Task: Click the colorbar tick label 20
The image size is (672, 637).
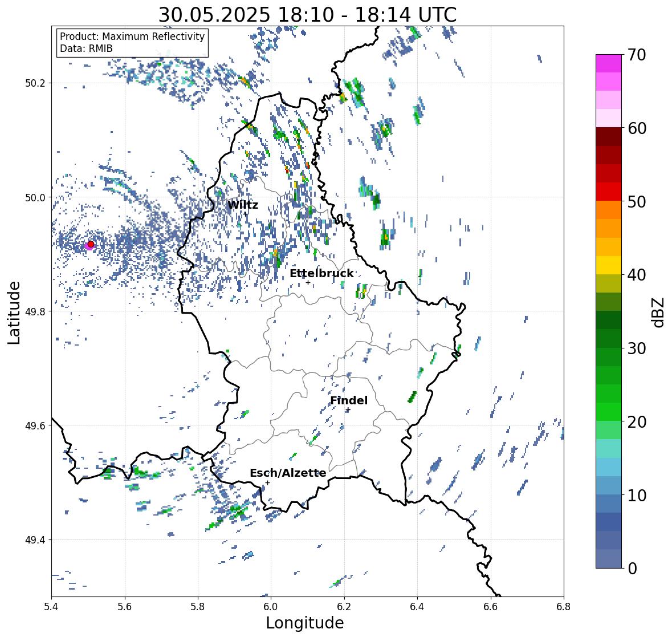Action: [637, 422]
